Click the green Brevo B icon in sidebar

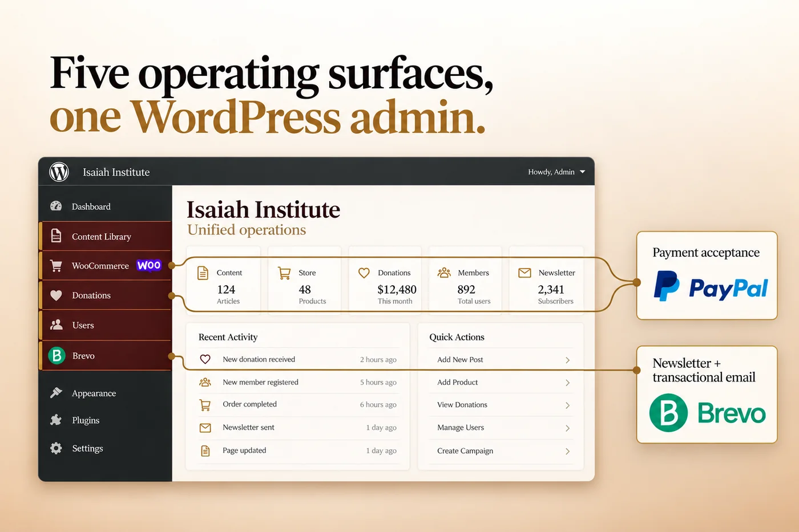point(57,355)
